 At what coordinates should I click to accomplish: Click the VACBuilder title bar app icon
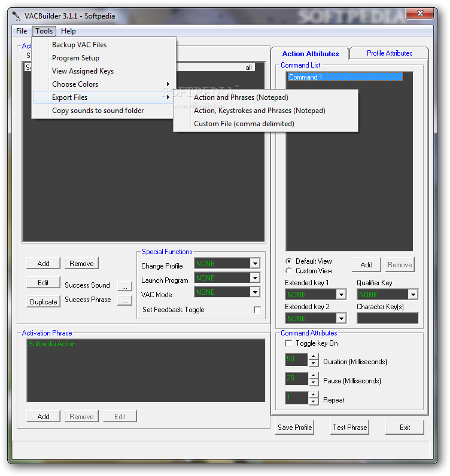pyautogui.click(x=16, y=16)
